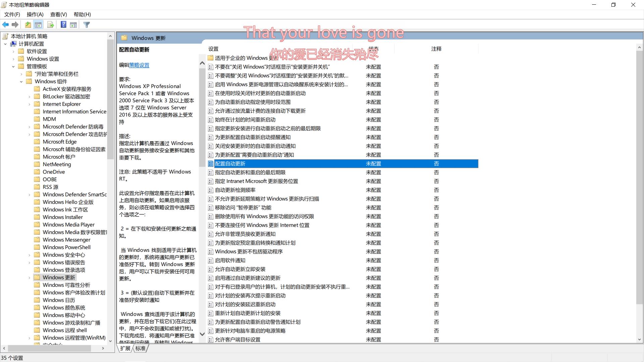Expand the Windows 设置 tree node
This screenshot has height=362, width=644.
click(x=13, y=59)
